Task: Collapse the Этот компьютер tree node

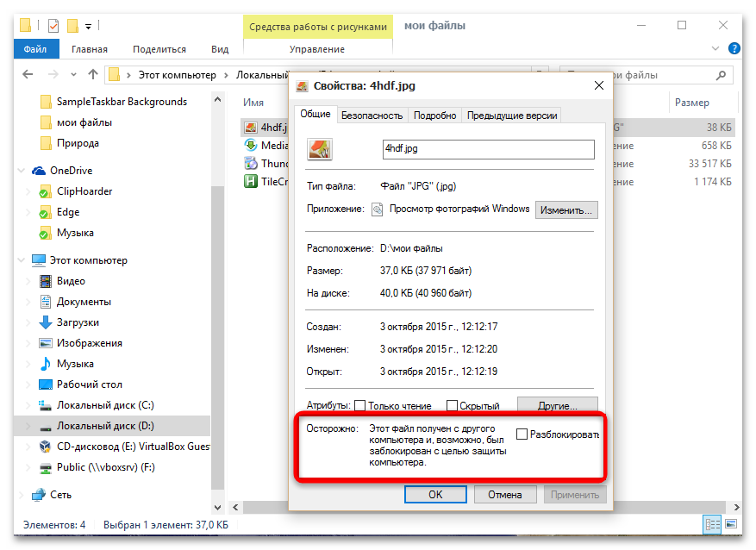Action: pos(22,260)
